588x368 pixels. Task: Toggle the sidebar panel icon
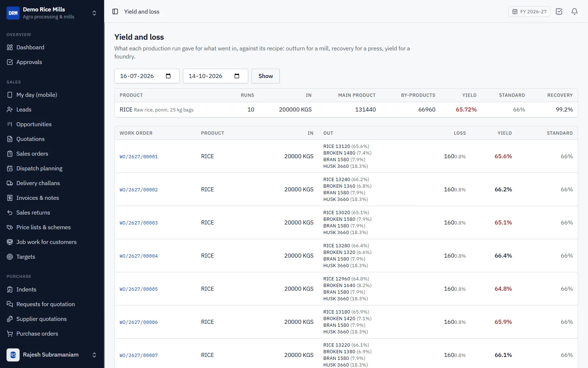[115, 11]
